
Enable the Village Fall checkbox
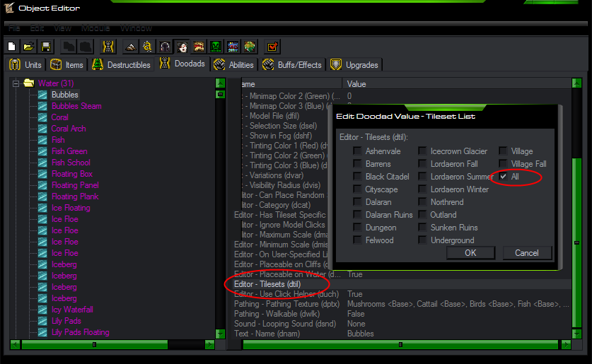tap(503, 164)
